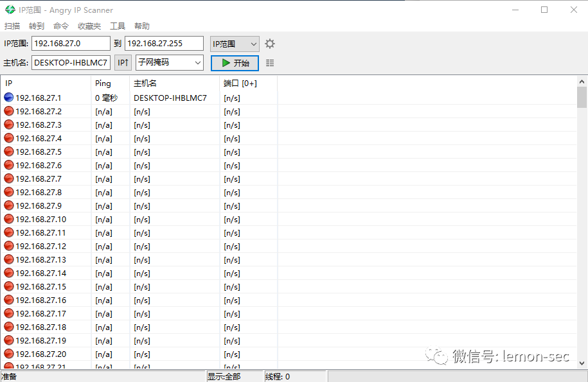Click the red status icon for 192.168.27.4
This screenshot has height=382, width=588.
(8, 138)
